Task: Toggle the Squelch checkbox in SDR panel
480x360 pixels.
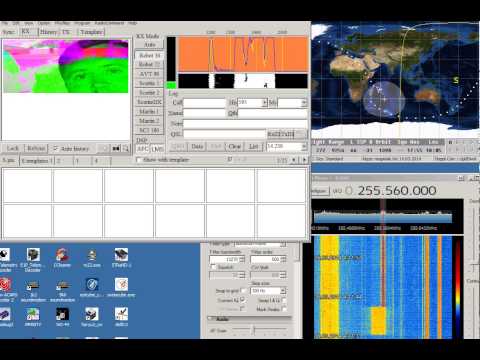Action: pos(214,267)
